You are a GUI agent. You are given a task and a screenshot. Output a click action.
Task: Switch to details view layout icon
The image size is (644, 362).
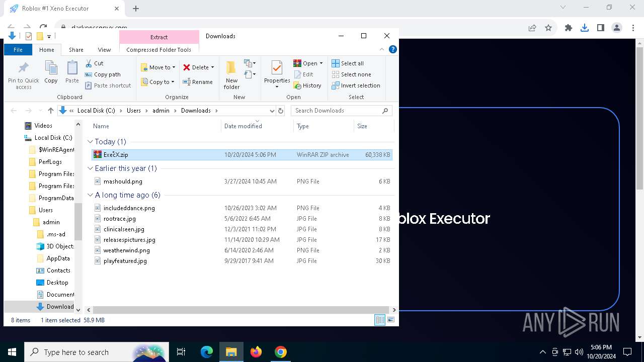tap(380, 320)
